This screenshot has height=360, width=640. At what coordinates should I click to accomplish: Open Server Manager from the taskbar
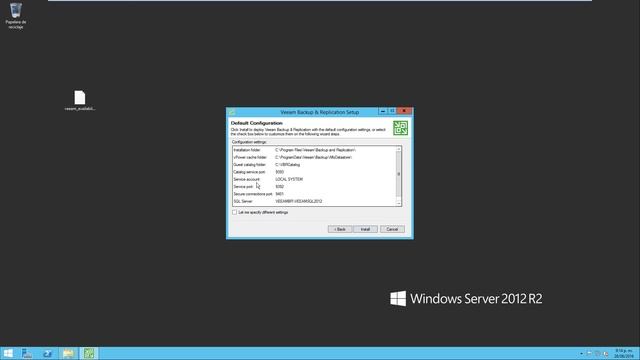[x=27, y=353]
